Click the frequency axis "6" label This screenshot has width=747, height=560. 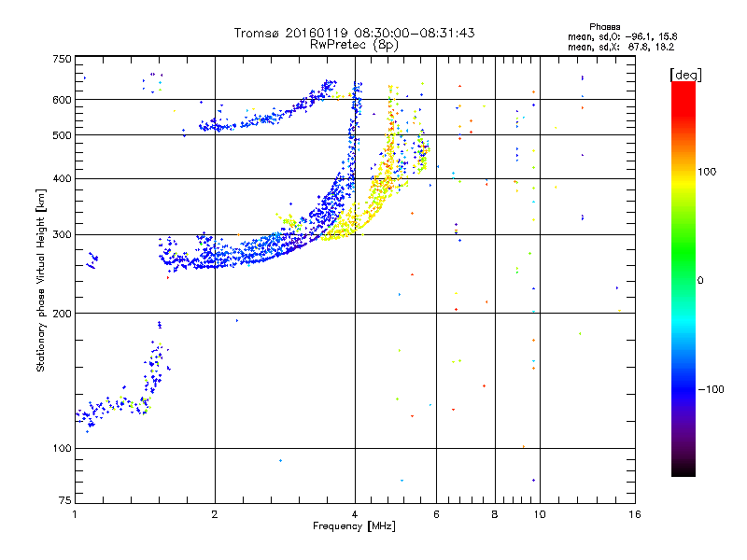coord(436,514)
